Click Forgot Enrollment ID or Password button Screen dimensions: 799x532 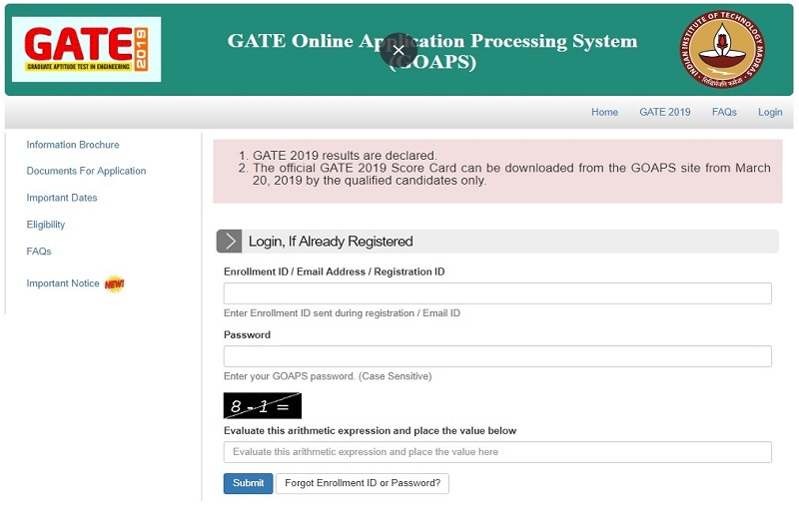click(x=363, y=483)
